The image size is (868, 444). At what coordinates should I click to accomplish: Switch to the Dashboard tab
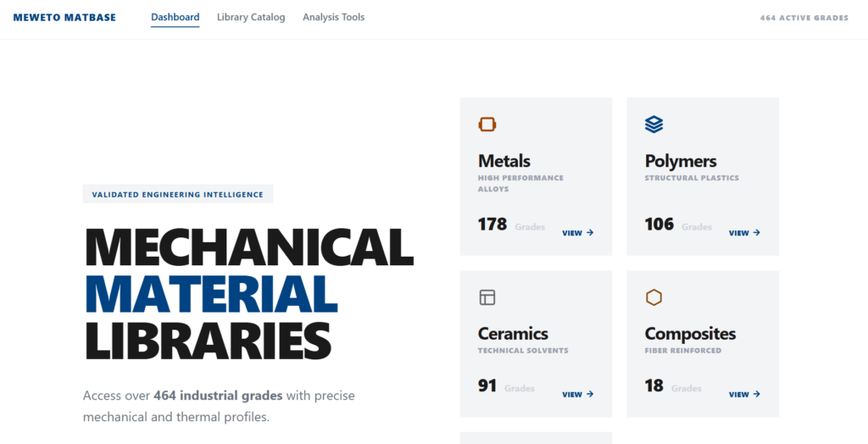click(x=175, y=17)
